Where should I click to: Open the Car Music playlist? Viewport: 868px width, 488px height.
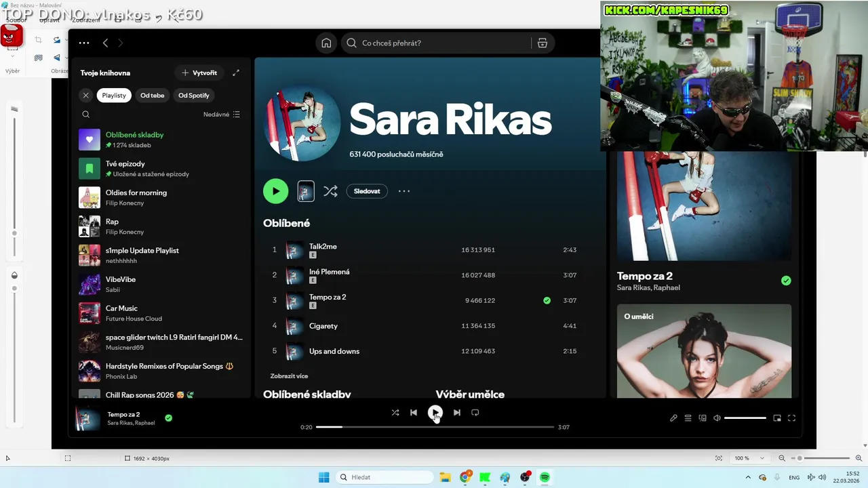161,313
